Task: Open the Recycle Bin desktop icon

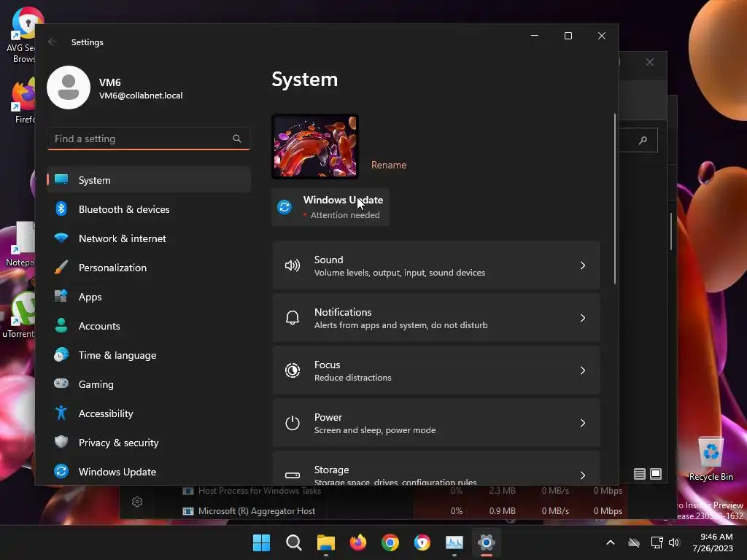Action: (x=711, y=459)
